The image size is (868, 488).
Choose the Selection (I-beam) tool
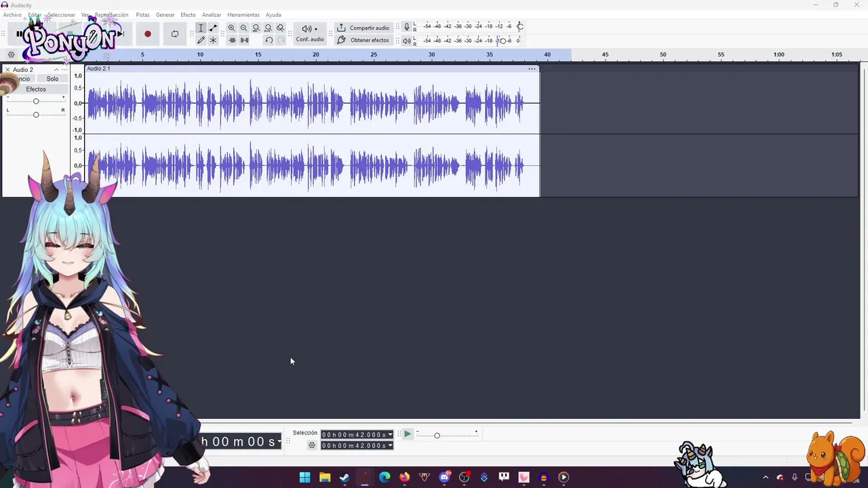pos(201,28)
